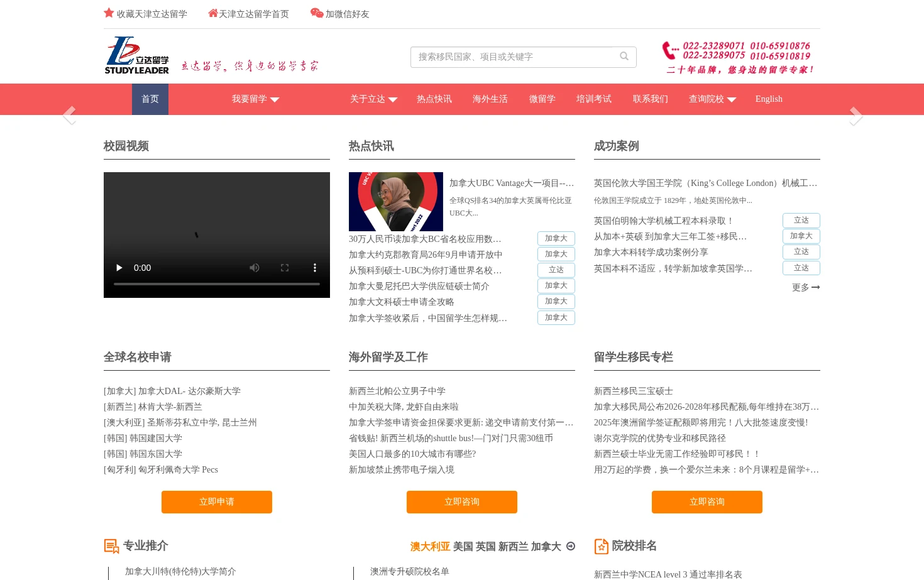Click the 立即申请 orange button
Viewport: 924px width, 580px height.
coord(217,502)
